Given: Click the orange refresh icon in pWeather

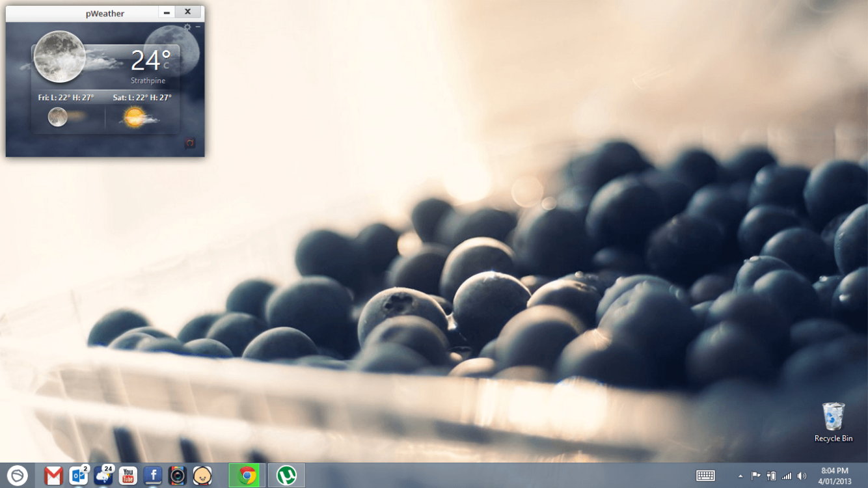Looking at the screenshot, I should (x=190, y=142).
